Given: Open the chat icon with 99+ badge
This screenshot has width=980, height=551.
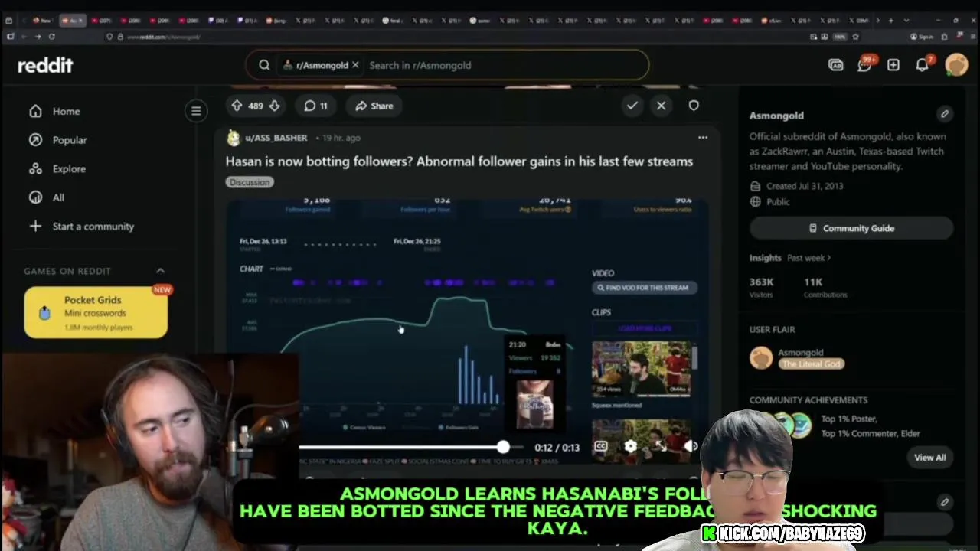Looking at the screenshot, I should pyautogui.click(x=864, y=65).
